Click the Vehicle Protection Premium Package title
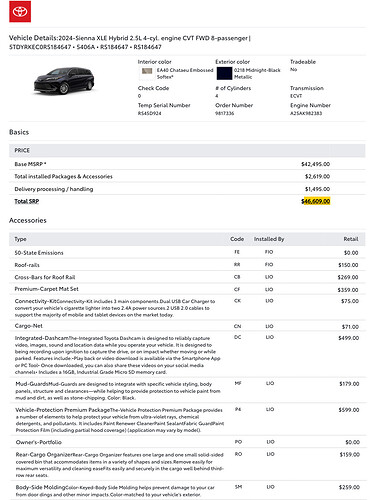The height and width of the screenshot is (500, 378). click(63, 410)
